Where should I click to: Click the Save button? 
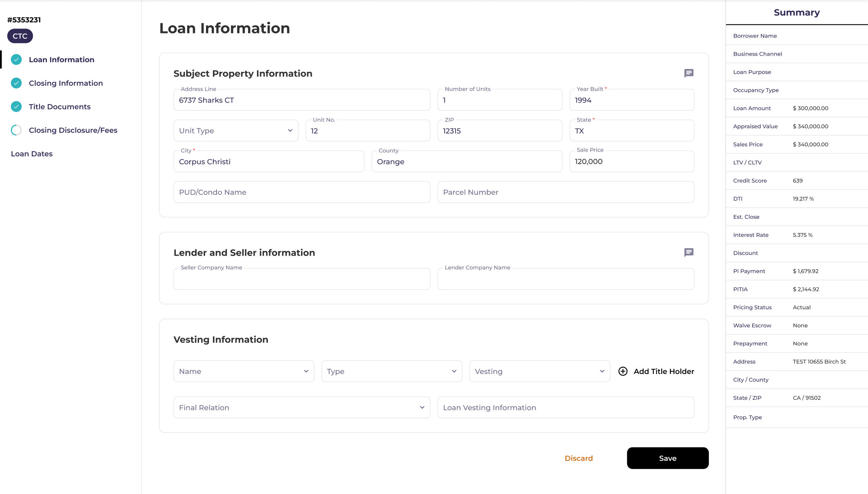pyautogui.click(x=667, y=458)
